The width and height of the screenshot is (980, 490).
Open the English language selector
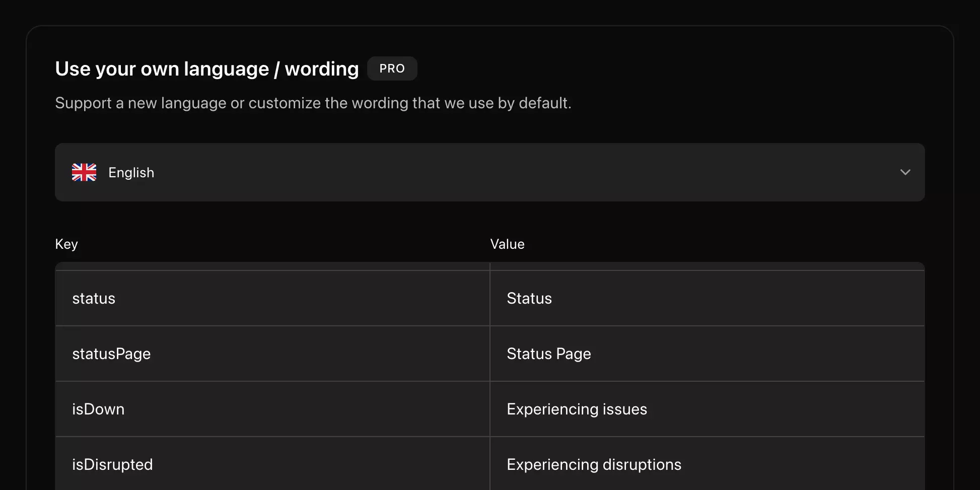tap(489, 172)
